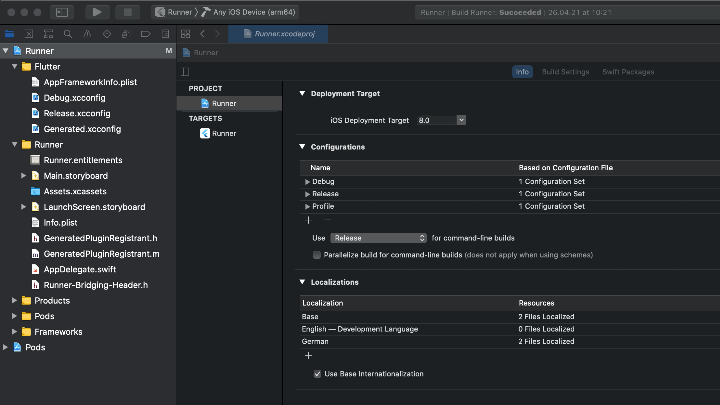Image resolution: width=720 pixels, height=405 pixels.
Task: Click the related items grid icon
Action: (186, 34)
